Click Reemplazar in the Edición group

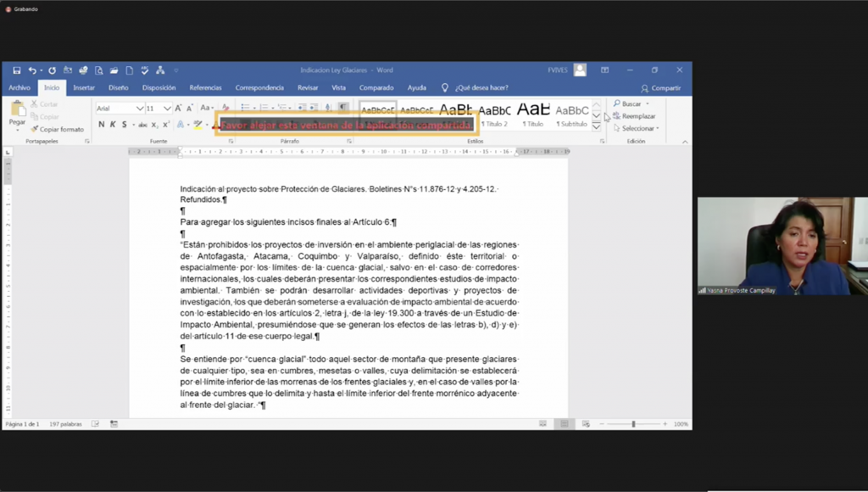[634, 116]
